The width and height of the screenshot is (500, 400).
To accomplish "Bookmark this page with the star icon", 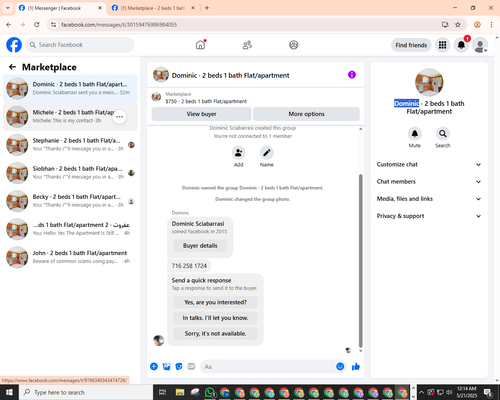I will coord(458,24).
